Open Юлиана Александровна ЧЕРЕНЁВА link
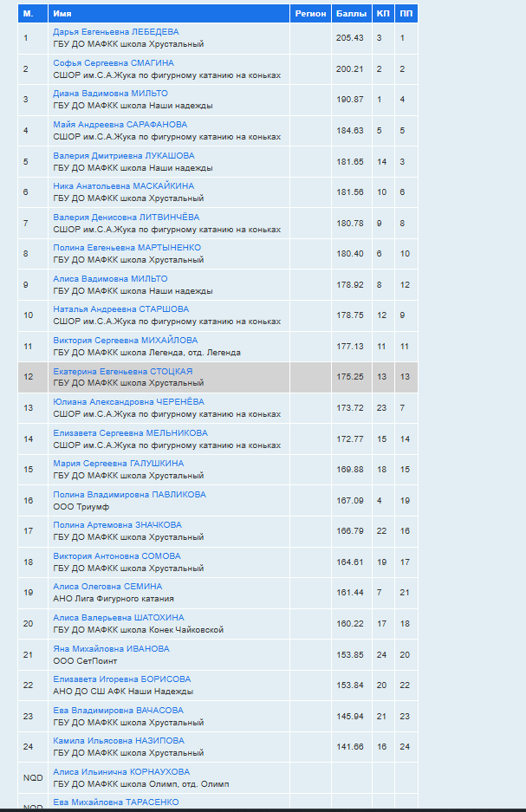 coord(128,402)
